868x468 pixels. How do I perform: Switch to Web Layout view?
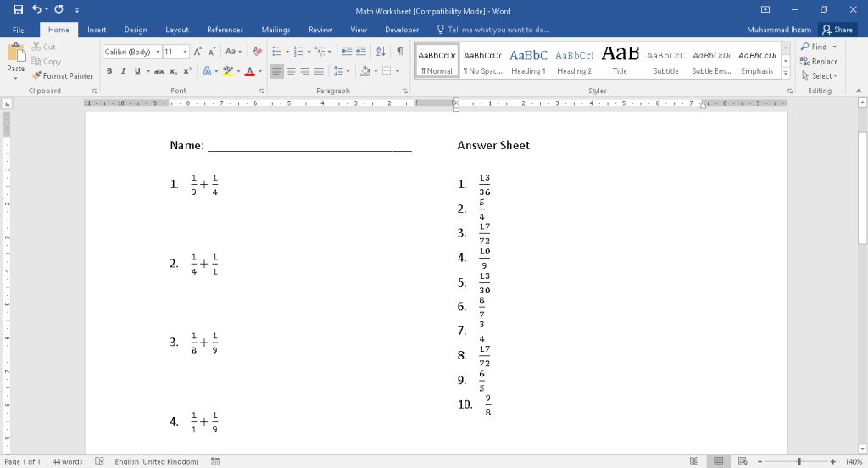click(x=743, y=461)
